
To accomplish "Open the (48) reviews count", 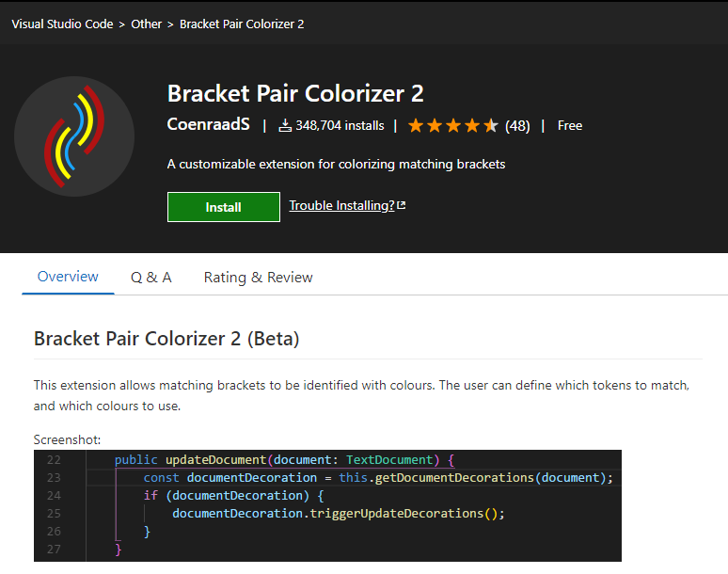I will (517, 126).
